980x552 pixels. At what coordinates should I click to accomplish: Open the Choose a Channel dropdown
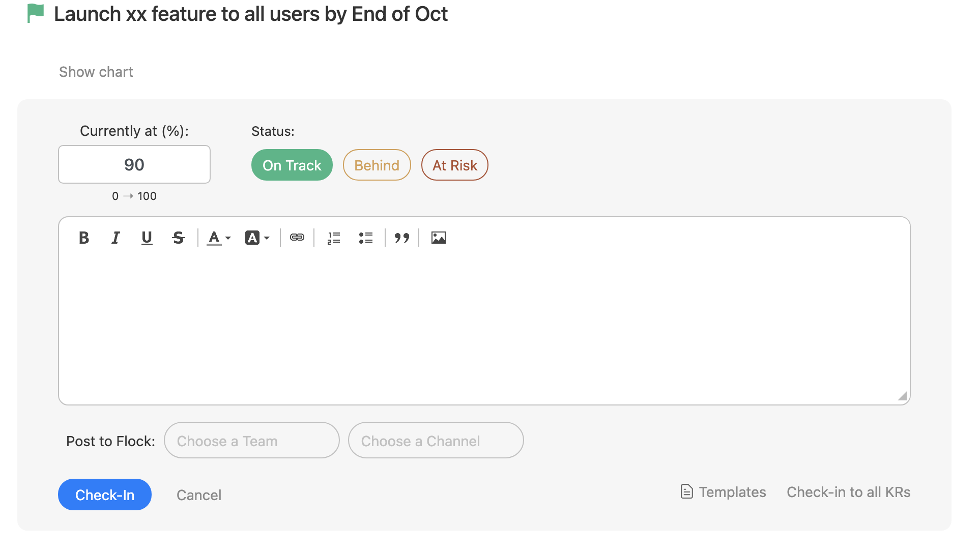point(436,440)
